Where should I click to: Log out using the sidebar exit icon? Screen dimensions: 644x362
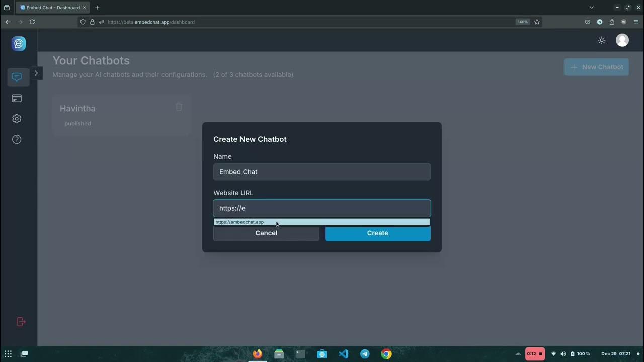[x=21, y=321]
